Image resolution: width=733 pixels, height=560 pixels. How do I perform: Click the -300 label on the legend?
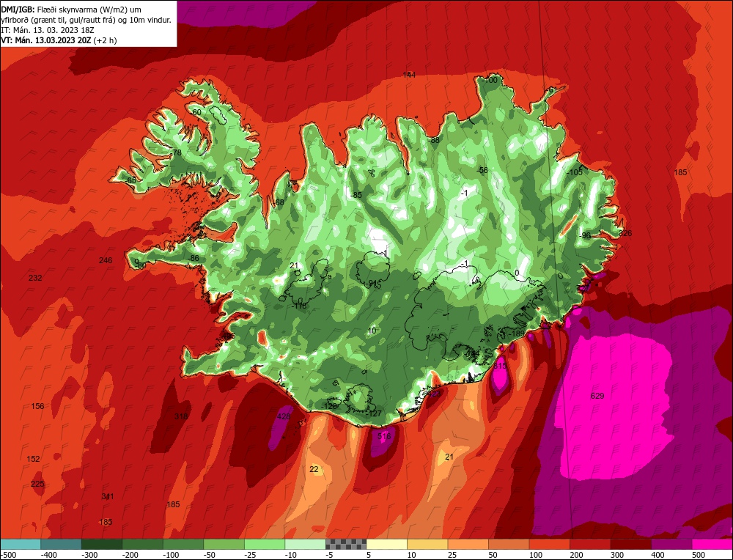[x=89, y=555]
